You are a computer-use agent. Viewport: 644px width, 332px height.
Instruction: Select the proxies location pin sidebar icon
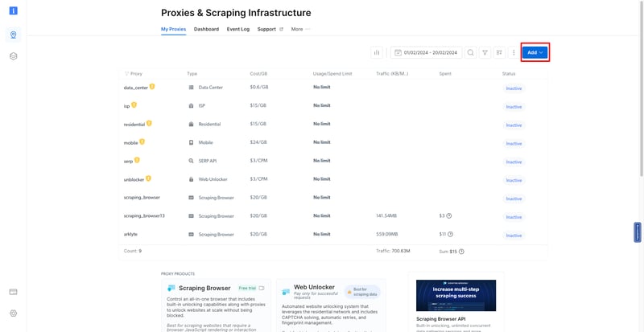[x=14, y=35]
